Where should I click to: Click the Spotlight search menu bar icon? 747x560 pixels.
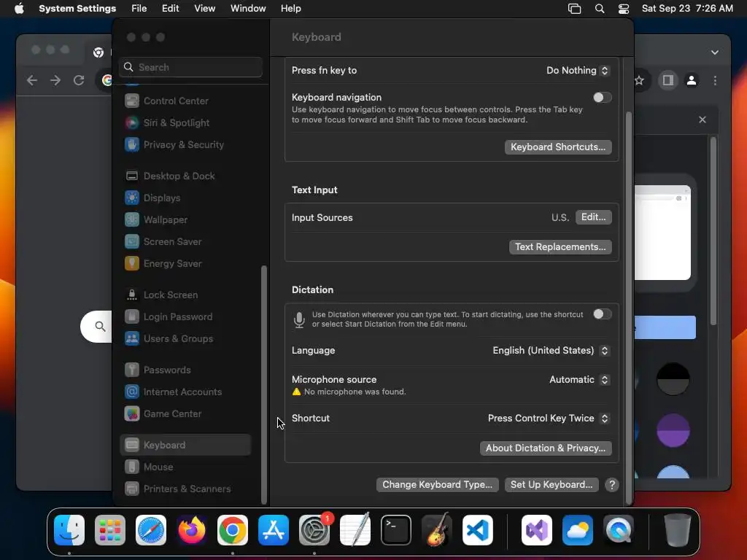(600, 9)
